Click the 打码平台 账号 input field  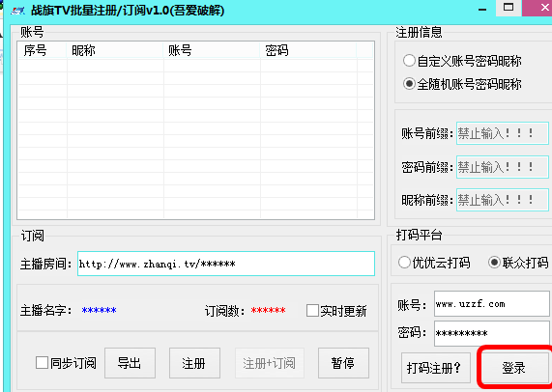491,304
